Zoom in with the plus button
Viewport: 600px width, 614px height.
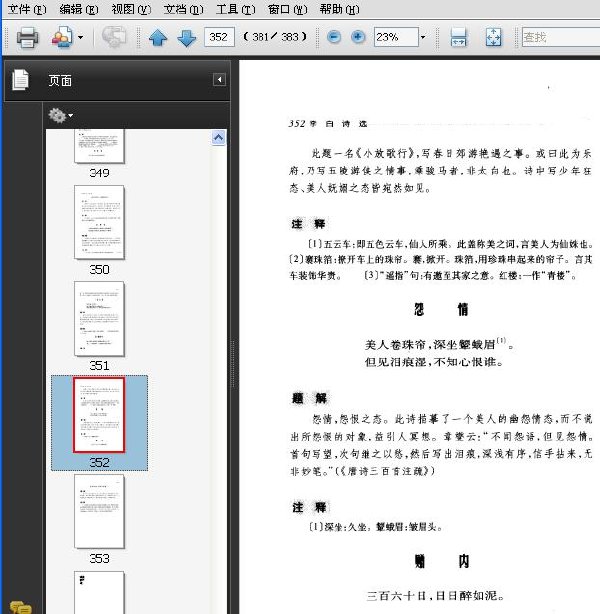click(x=358, y=37)
